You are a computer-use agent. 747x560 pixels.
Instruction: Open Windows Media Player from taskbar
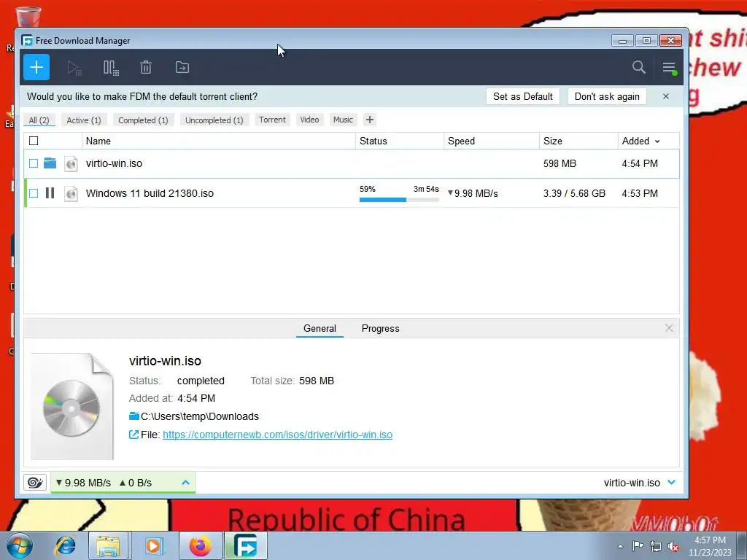[153, 545]
